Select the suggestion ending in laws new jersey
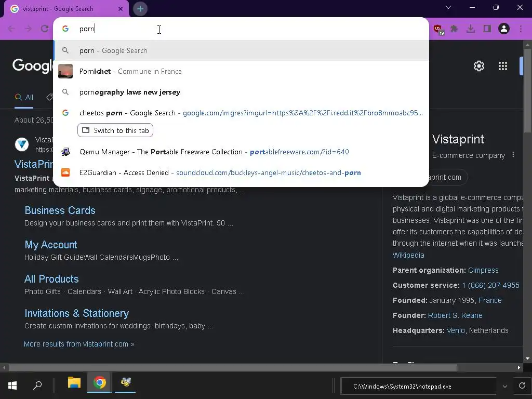Image resolution: width=532 pixels, height=399 pixels. click(x=241, y=92)
